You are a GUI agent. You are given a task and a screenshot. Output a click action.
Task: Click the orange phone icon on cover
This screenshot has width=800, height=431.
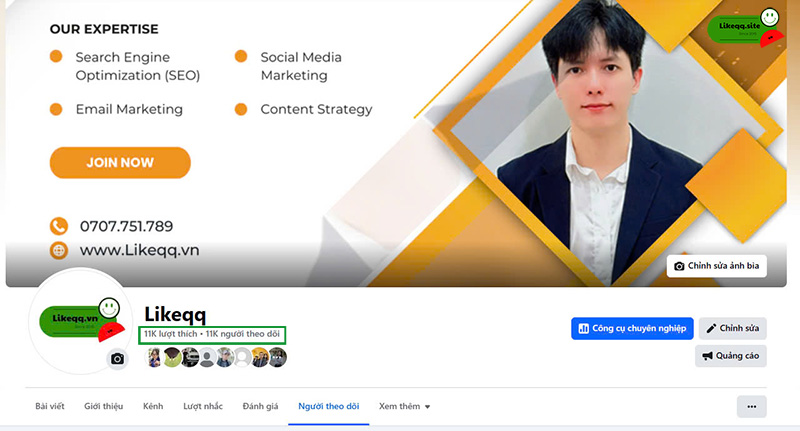pyautogui.click(x=59, y=226)
